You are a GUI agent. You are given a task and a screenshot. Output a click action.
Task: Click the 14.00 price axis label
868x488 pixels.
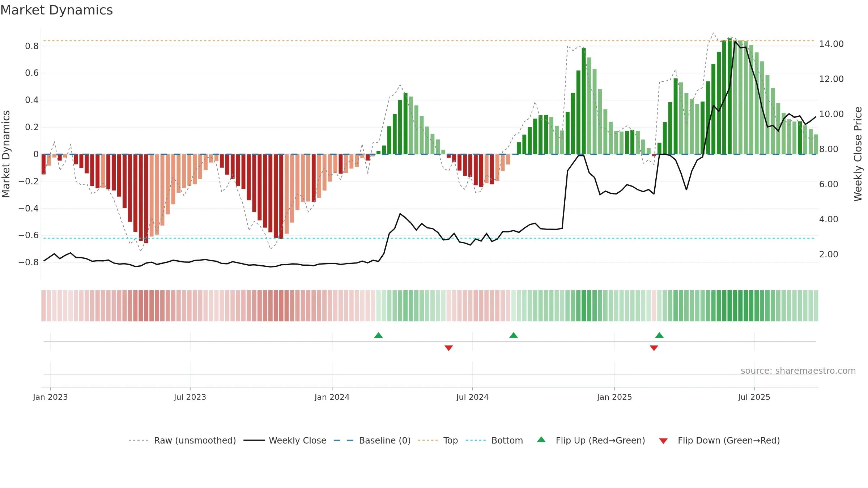tap(831, 44)
